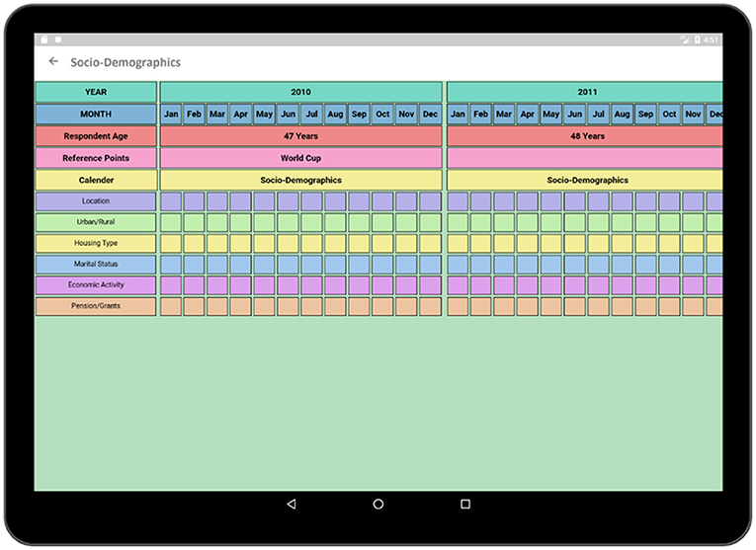
Task: Tap the 48 Years age bar
Action: 585,136
